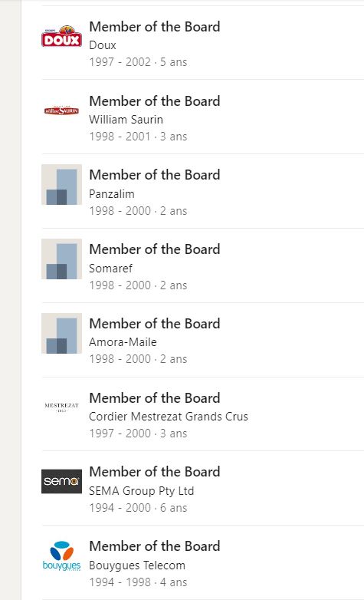Open SEMA Group Pty Ltd link
This screenshot has width=364, height=600.
[142, 490]
